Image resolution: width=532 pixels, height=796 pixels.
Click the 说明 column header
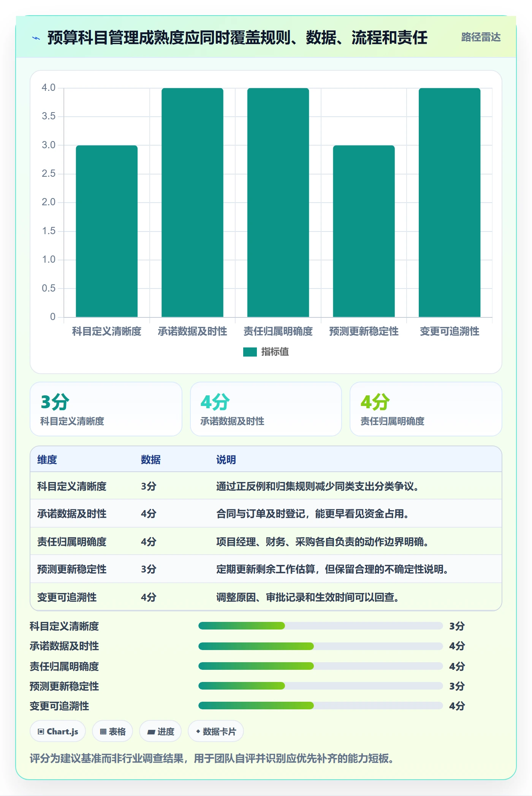click(x=226, y=460)
